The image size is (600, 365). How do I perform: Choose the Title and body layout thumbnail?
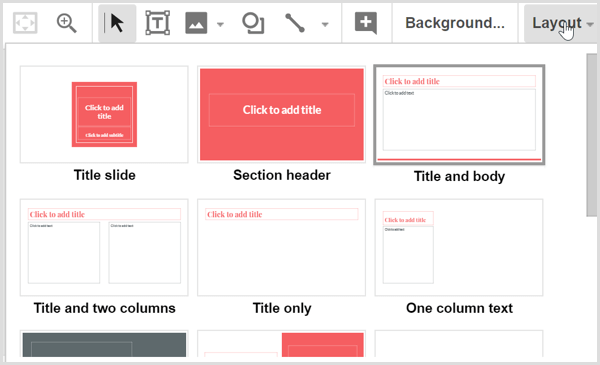pyautogui.click(x=459, y=115)
